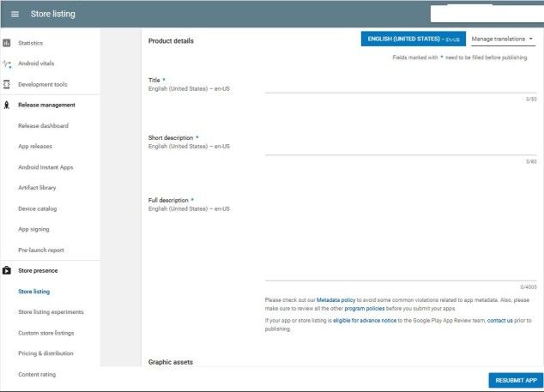544x392 pixels.
Task: Open Android Instant Apps page
Action: [x=45, y=167]
